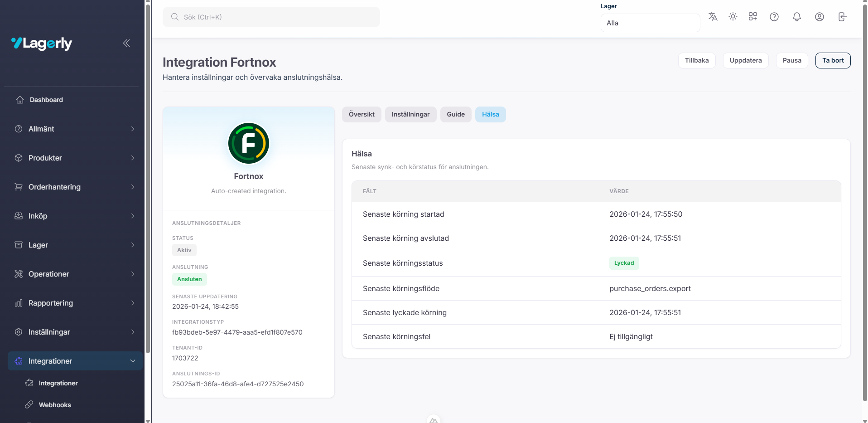Log out using the sign-out icon
This screenshot has height=423, width=868.
(x=843, y=17)
